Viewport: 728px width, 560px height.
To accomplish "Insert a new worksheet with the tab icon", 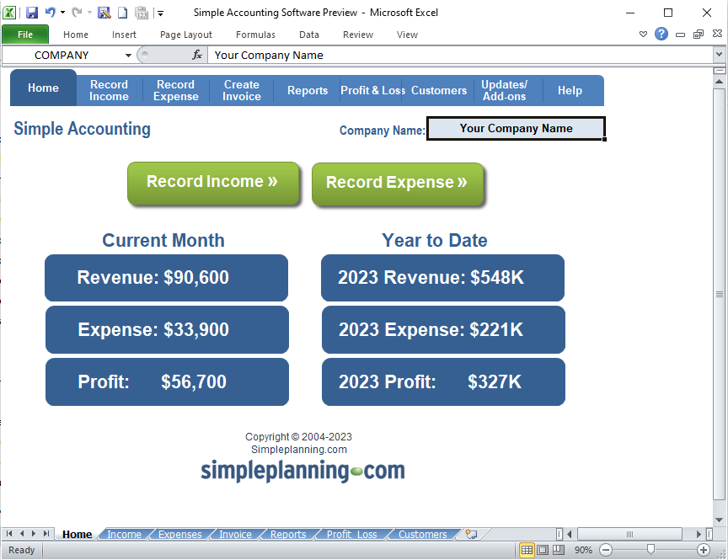I will tap(471, 534).
